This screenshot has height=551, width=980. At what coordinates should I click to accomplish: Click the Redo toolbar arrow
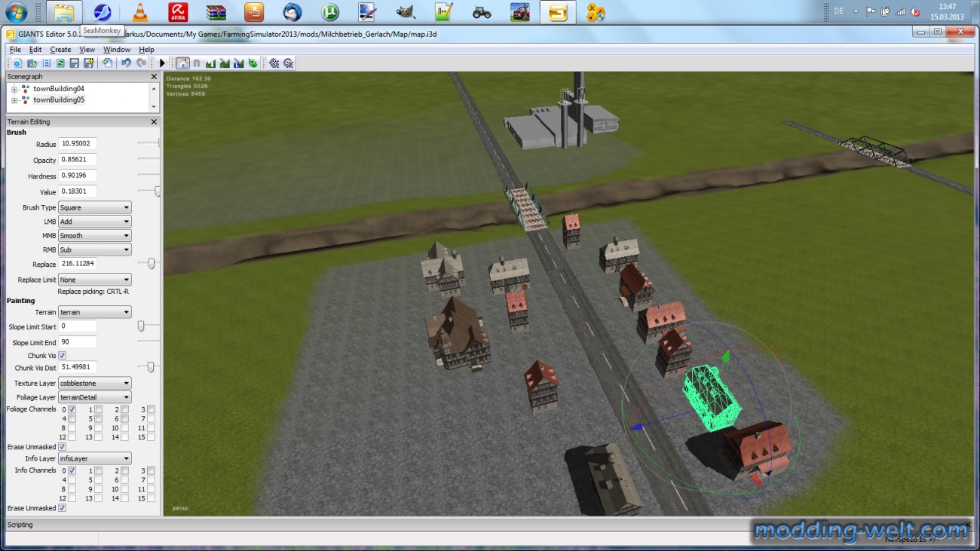coord(141,63)
